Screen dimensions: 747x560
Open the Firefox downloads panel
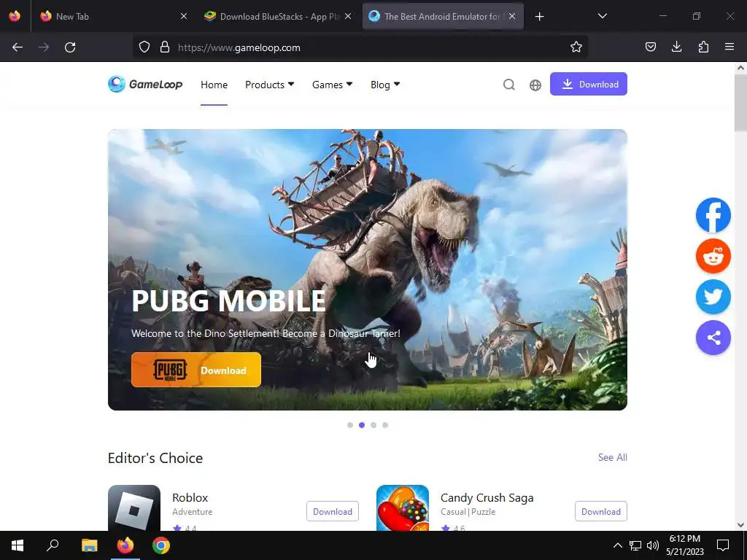point(676,47)
